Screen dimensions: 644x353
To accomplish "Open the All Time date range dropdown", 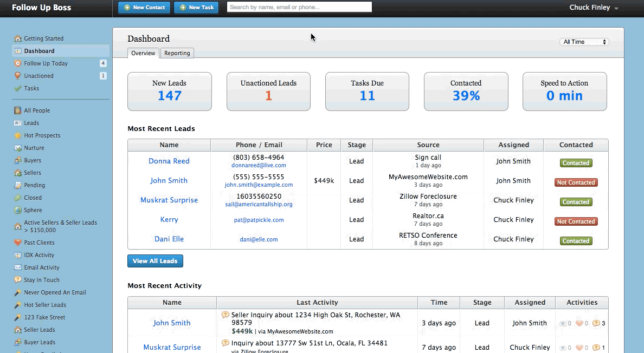I will pos(584,42).
